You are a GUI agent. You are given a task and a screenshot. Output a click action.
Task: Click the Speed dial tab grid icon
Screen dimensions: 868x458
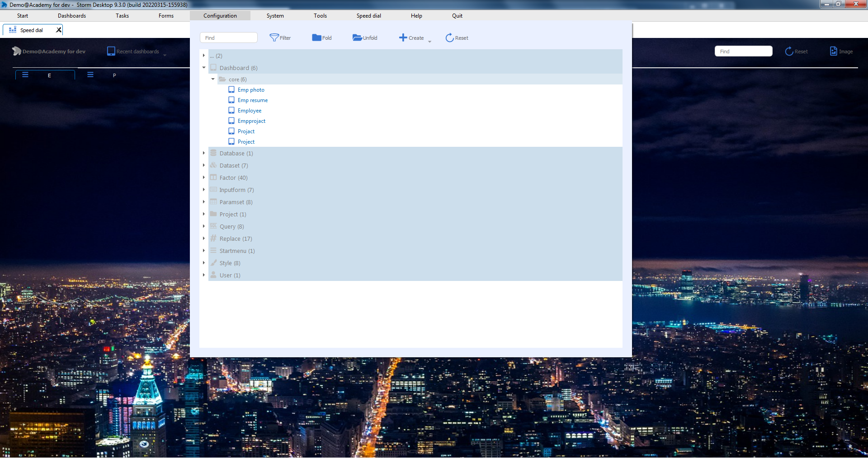(13, 30)
